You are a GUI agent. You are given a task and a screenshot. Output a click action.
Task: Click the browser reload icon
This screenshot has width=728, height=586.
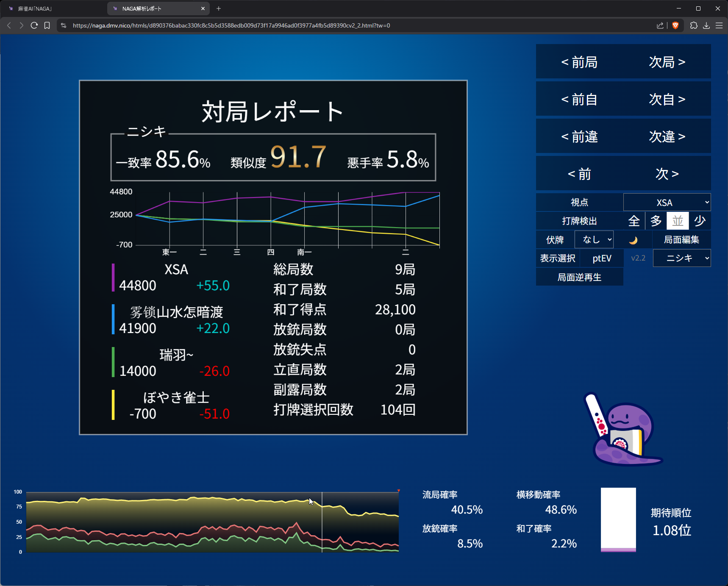click(x=34, y=25)
